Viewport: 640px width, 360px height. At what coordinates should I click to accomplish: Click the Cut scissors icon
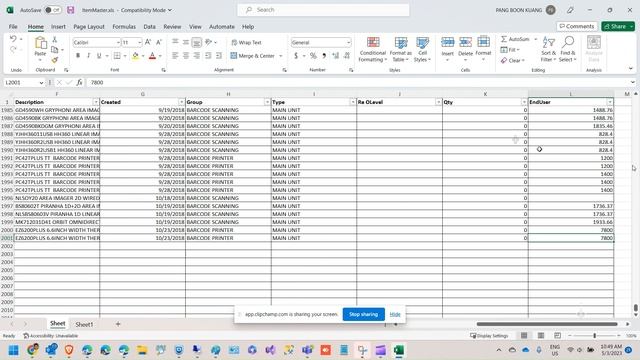[x=55, y=39]
